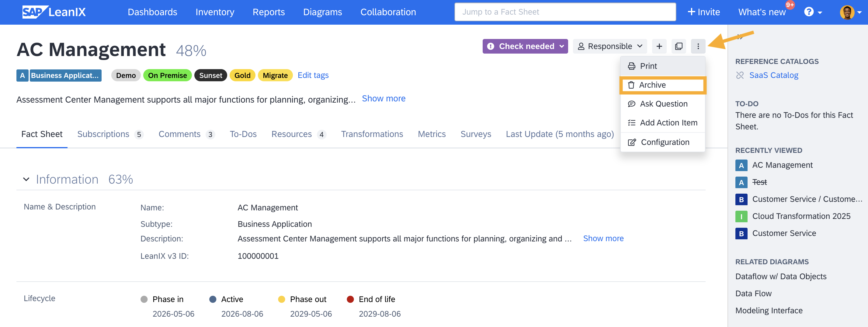Click the Cloud Transformation 2025 I icon
The image size is (868, 327).
tap(741, 216)
